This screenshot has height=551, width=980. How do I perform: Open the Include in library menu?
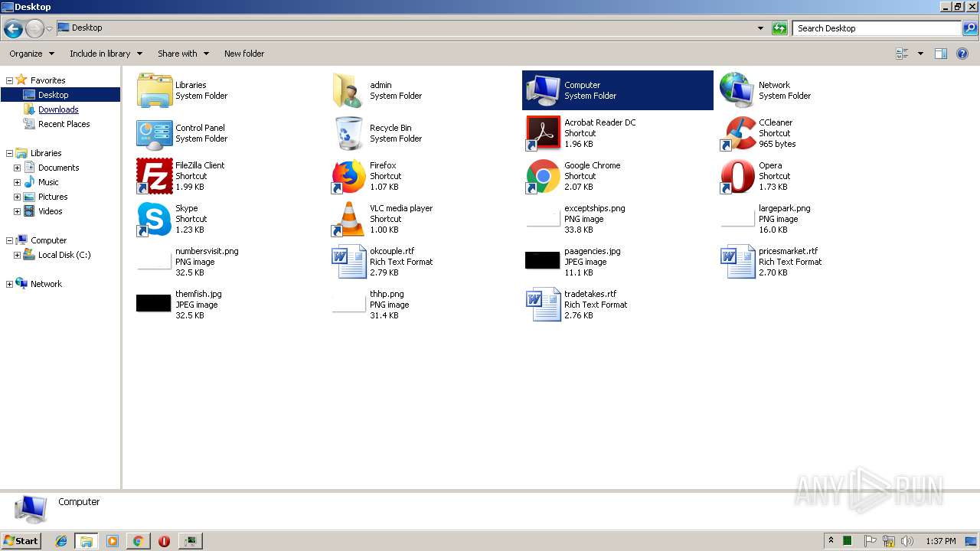106,54
